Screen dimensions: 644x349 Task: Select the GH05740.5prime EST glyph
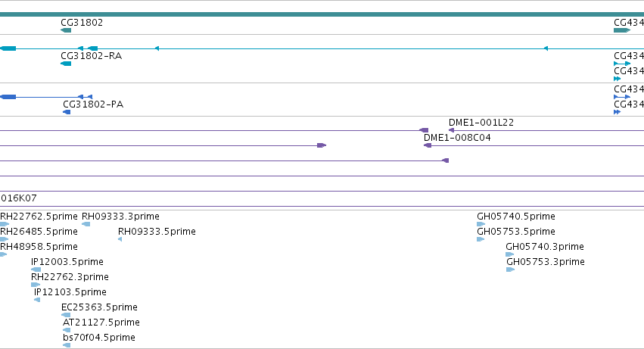point(481,224)
